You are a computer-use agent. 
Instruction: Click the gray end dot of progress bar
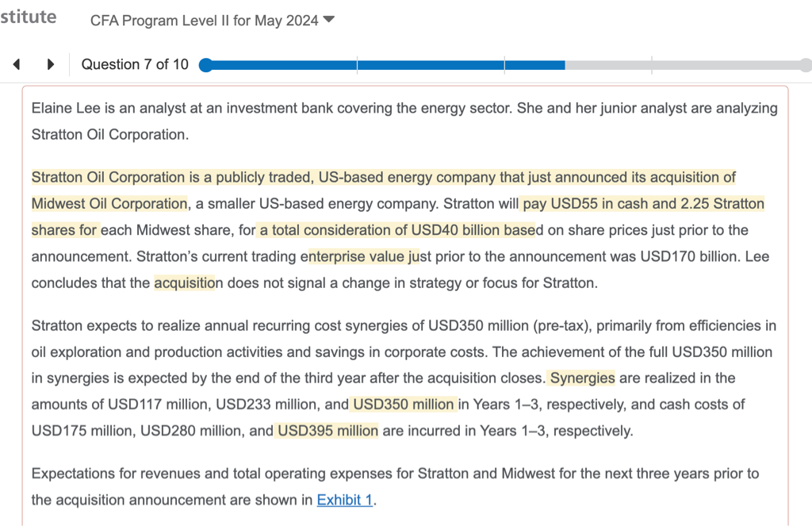click(x=806, y=65)
